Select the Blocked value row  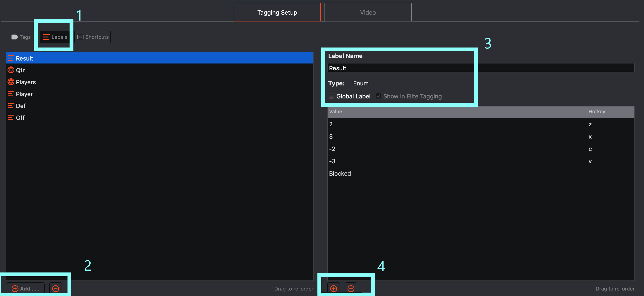point(481,173)
